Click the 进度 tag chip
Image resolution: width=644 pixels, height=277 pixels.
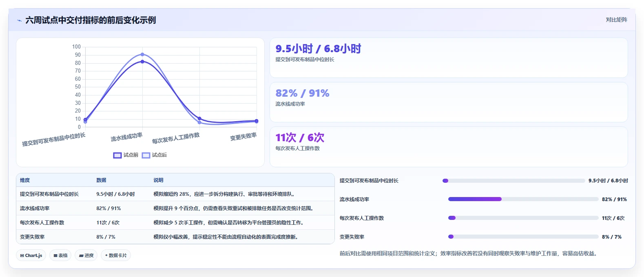86,255
